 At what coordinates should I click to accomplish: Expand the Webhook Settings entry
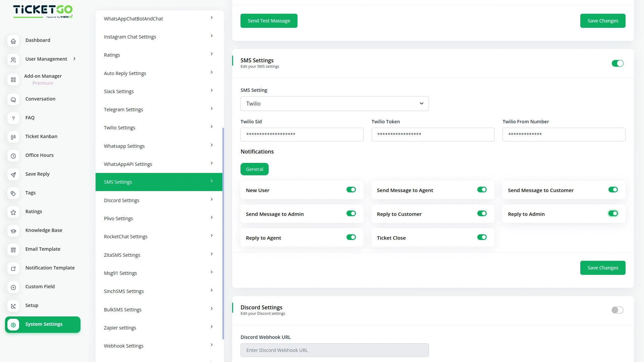pos(159,346)
